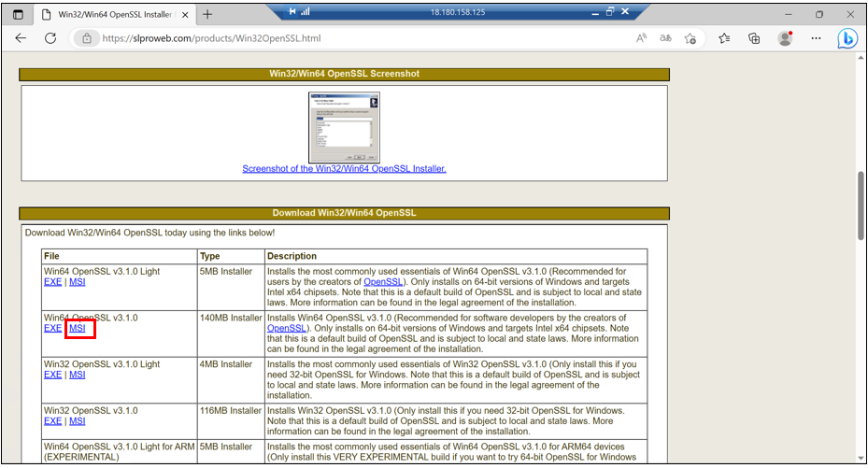Click remote session IP 18.180.158.125 label

coord(458,12)
